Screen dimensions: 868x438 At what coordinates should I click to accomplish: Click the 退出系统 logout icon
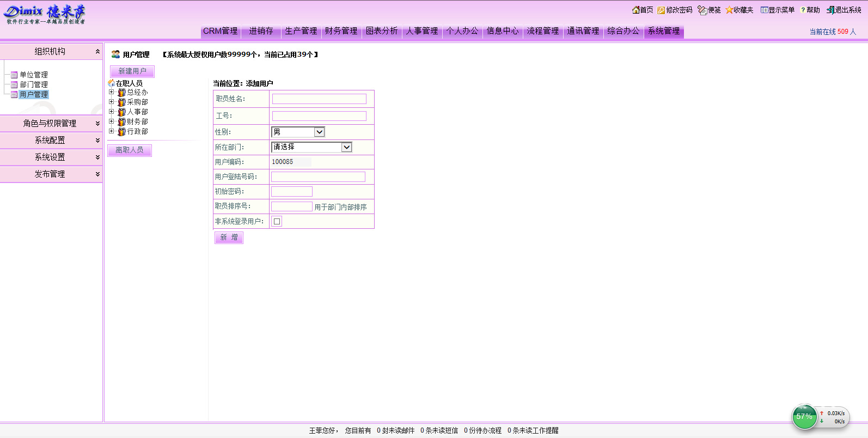coord(830,10)
